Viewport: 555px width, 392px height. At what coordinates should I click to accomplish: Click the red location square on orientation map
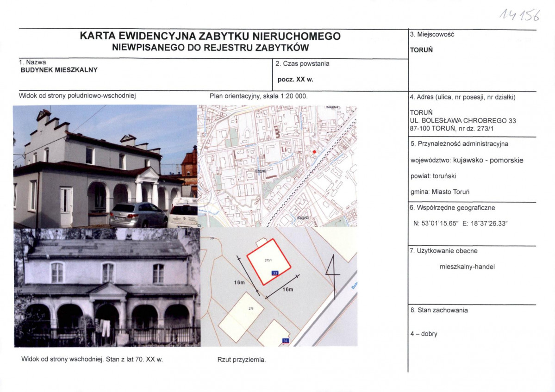314,152
